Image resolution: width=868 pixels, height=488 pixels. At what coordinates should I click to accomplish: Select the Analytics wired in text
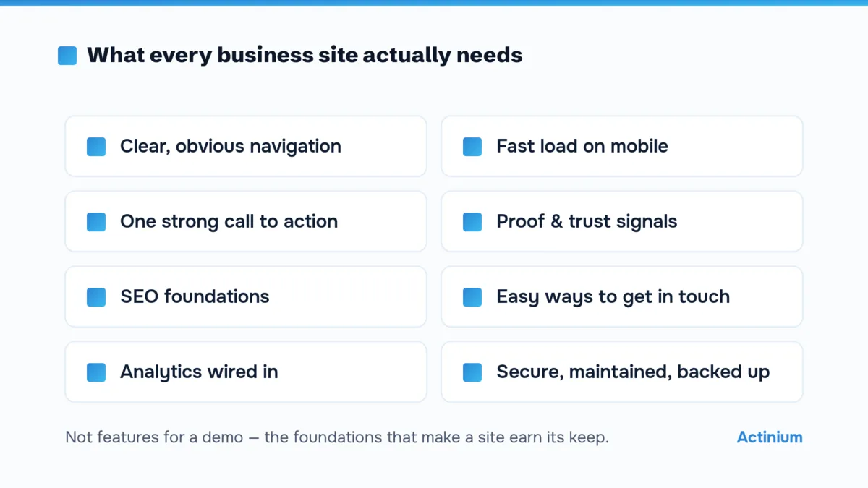(x=199, y=372)
